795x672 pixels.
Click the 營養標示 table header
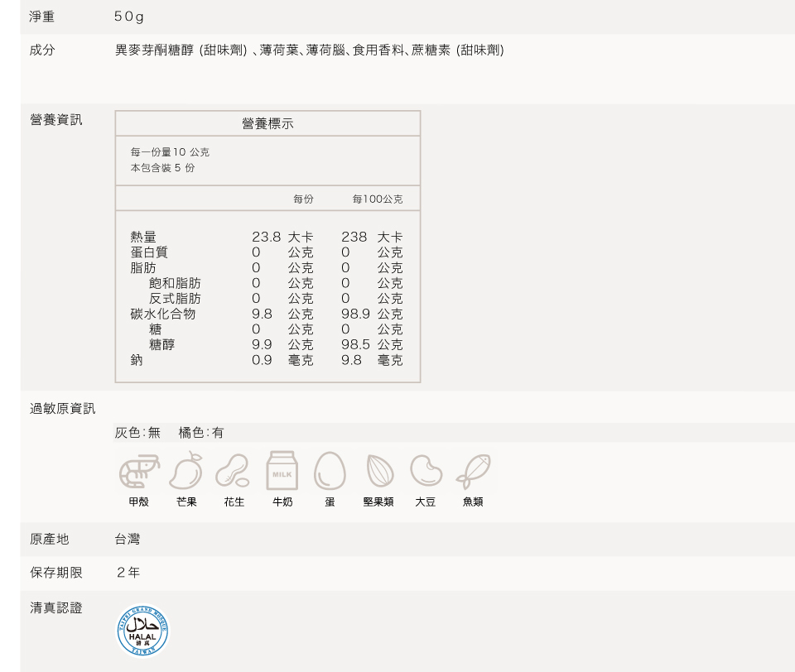[267, 123]
